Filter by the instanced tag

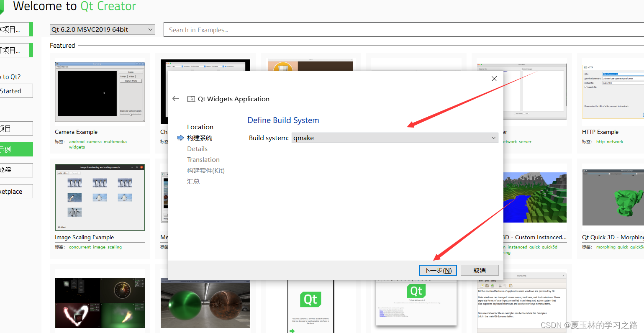tap(517, 247)
